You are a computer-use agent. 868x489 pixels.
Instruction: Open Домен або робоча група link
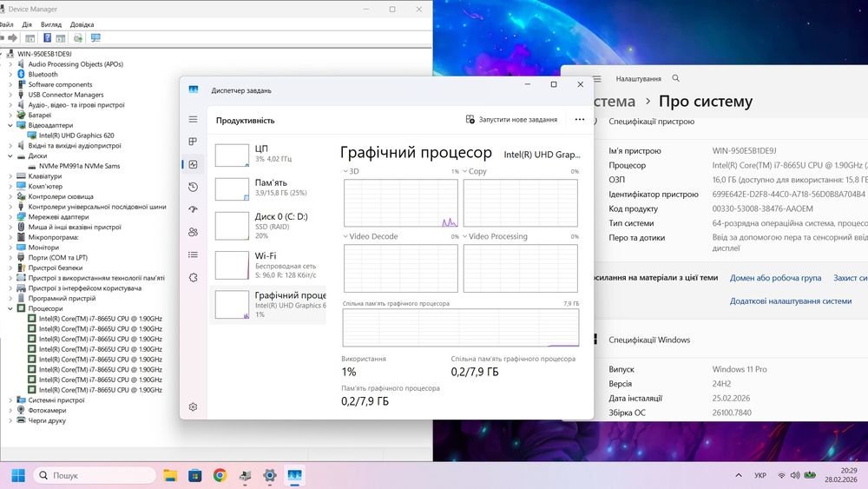(775, 278)
